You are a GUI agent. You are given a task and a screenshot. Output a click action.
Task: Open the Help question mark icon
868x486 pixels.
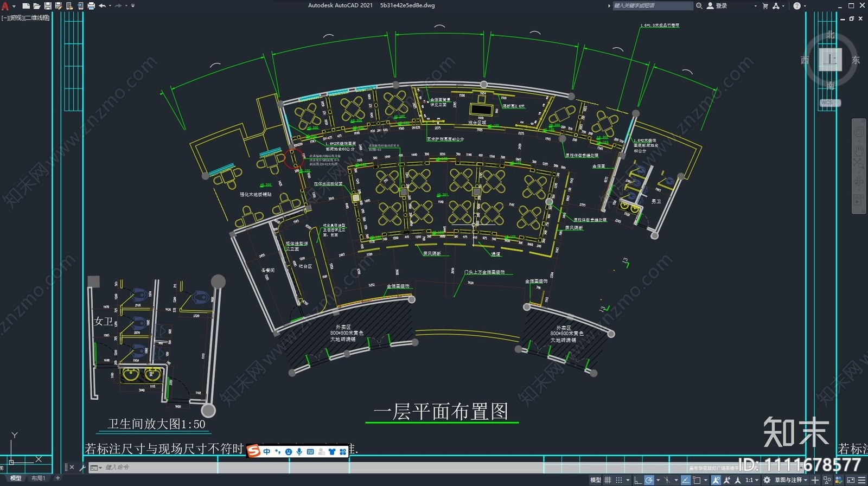[x=796, y=5]
